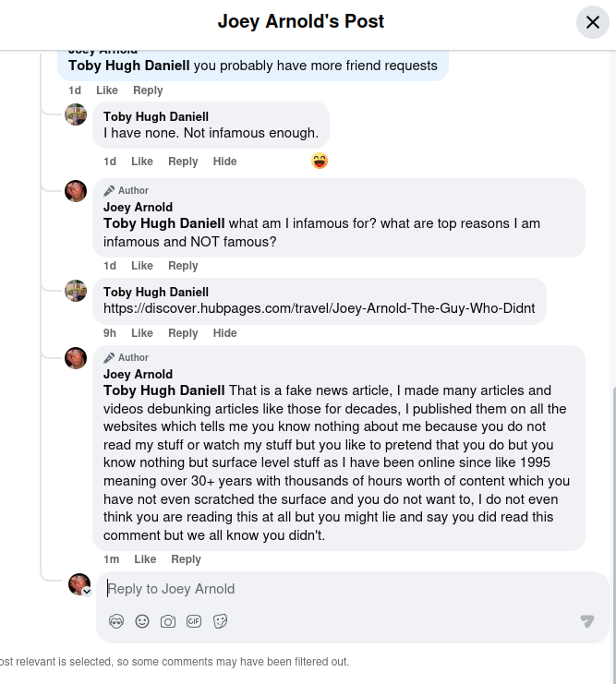Attach a photo with the camera icon
Viewport: 616px width, 684px height.
tap(168, 621)
